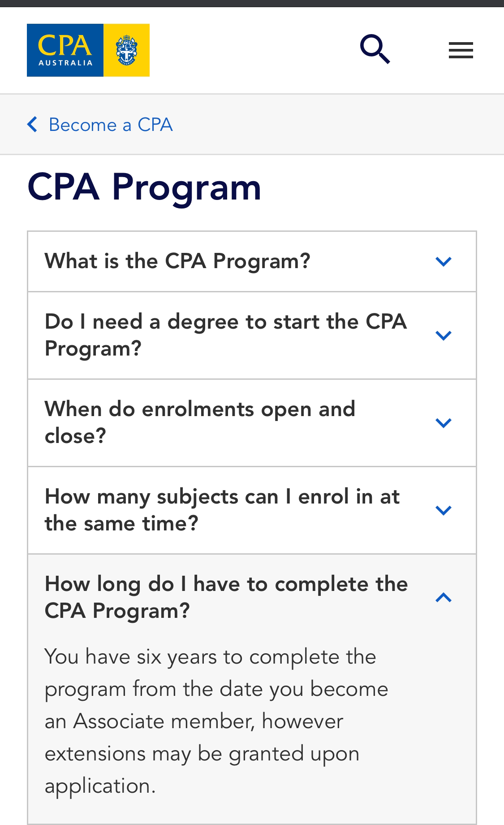504x825 pixels.
Task: Click the six years answer paragraph
Action: 216,721
